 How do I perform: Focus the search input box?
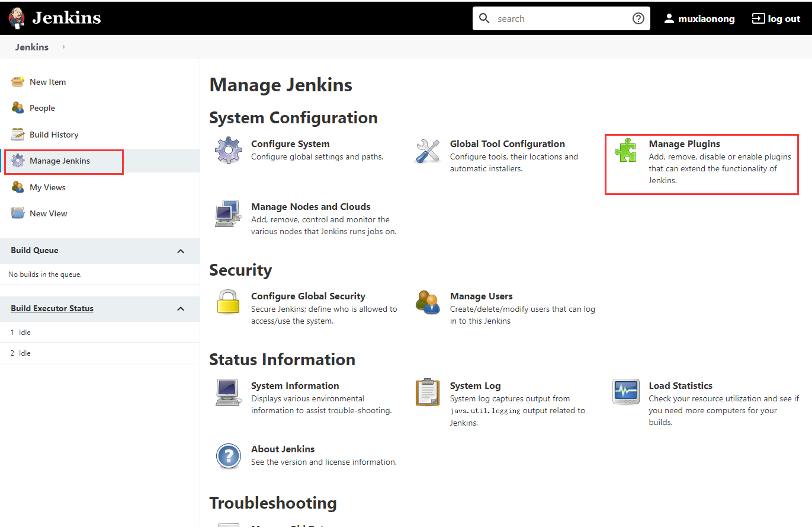[x=560, y=18]
